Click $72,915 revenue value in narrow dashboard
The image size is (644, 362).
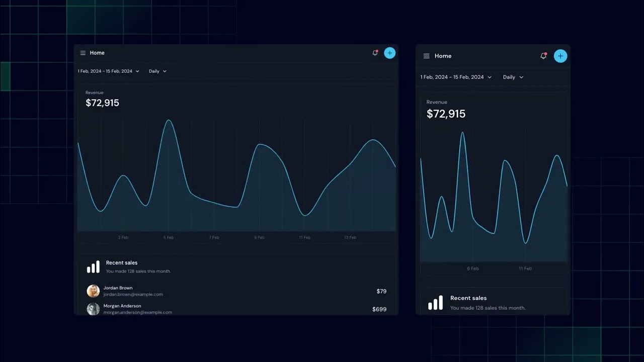(446, 114)
